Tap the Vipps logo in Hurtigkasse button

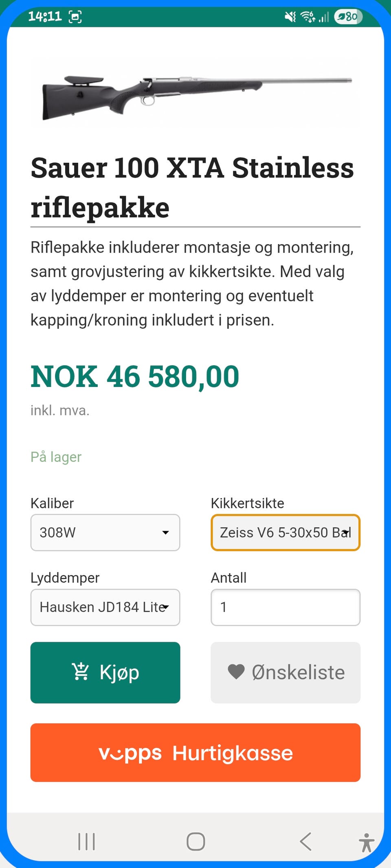[130, 753]
